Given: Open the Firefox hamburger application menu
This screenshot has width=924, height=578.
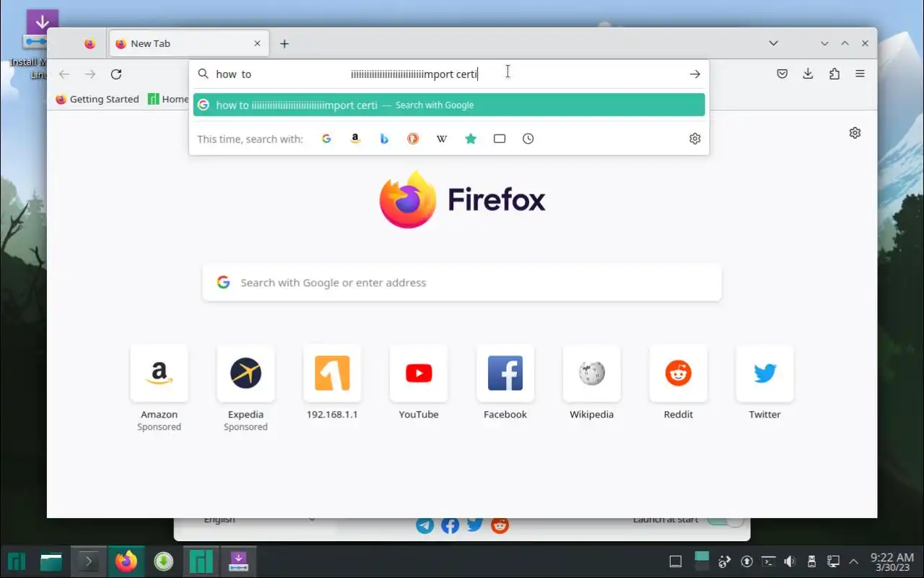Looking at the screenshot, I should pyautogui.click(x=860, y=74).
